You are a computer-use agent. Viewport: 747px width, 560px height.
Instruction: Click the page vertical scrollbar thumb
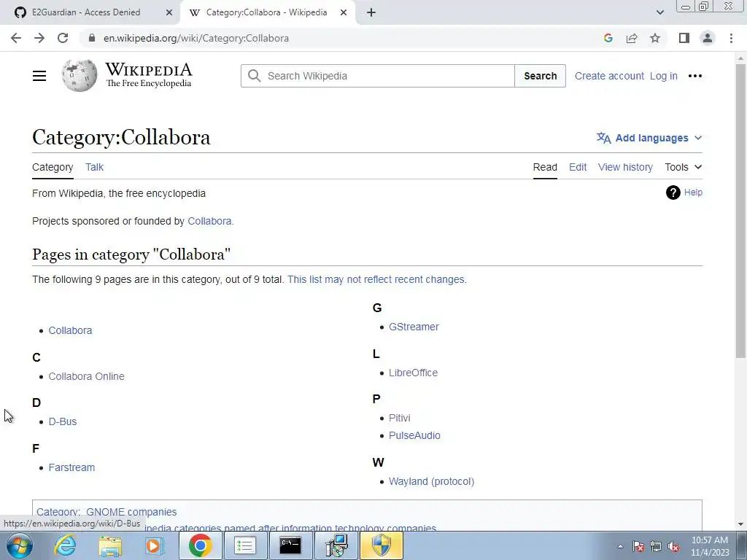740,209
